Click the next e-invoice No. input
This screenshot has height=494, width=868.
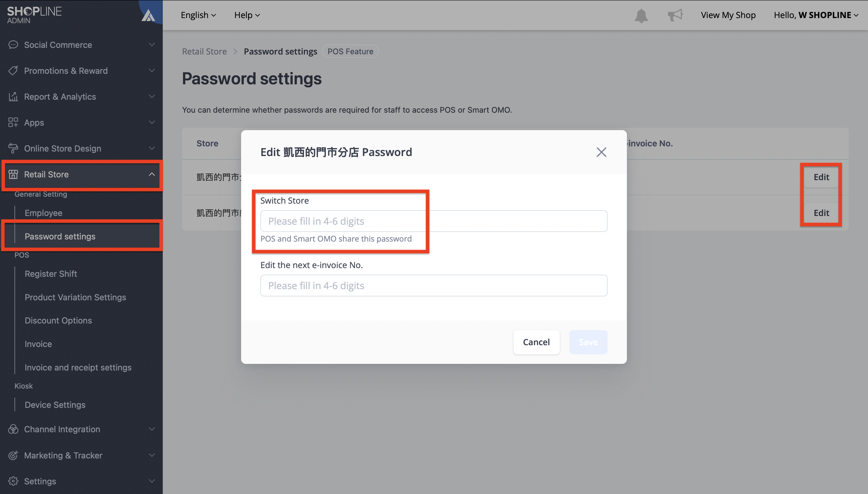[433, 286]
